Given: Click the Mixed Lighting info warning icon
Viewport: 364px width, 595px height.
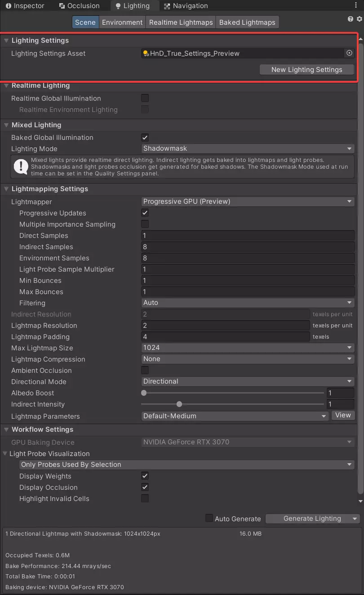Looking at the screenshot, I should pos(21,167).
